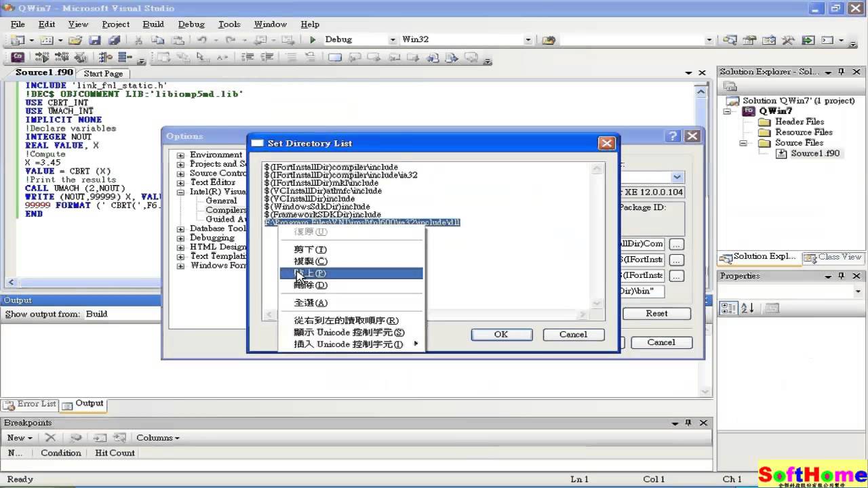Click the Redo arrow icon
The image size is (868, 488).
click(231, 40)
